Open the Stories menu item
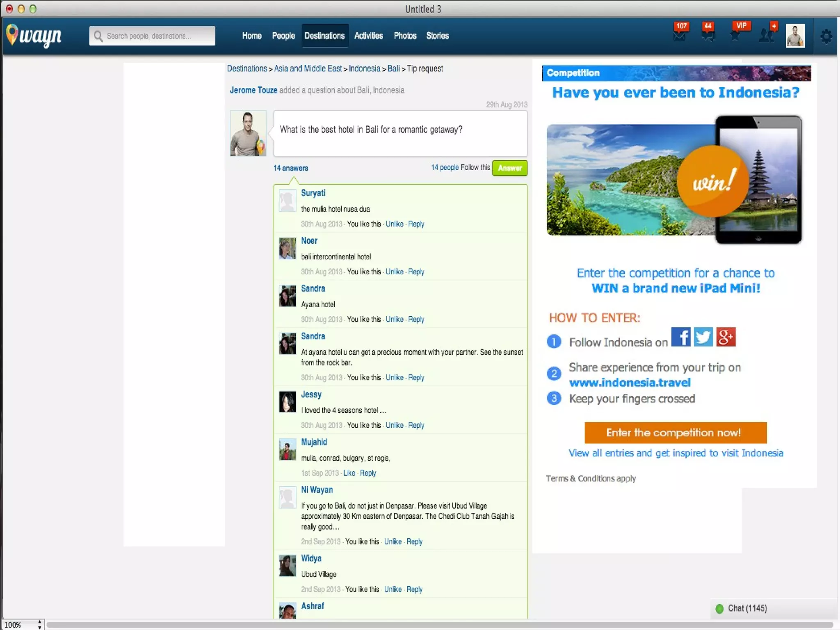This screenshot has height=630, width=840. [437, 36]
